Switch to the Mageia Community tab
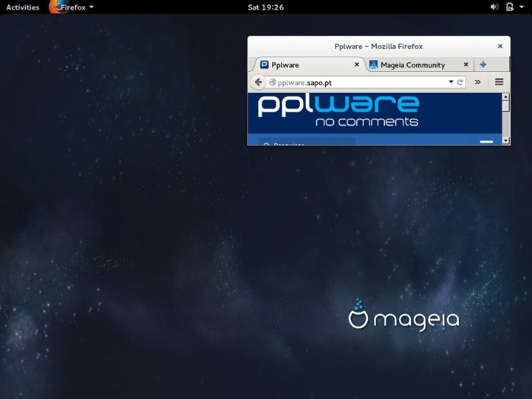This screenshot has width=532, height=399. [419, 65]
